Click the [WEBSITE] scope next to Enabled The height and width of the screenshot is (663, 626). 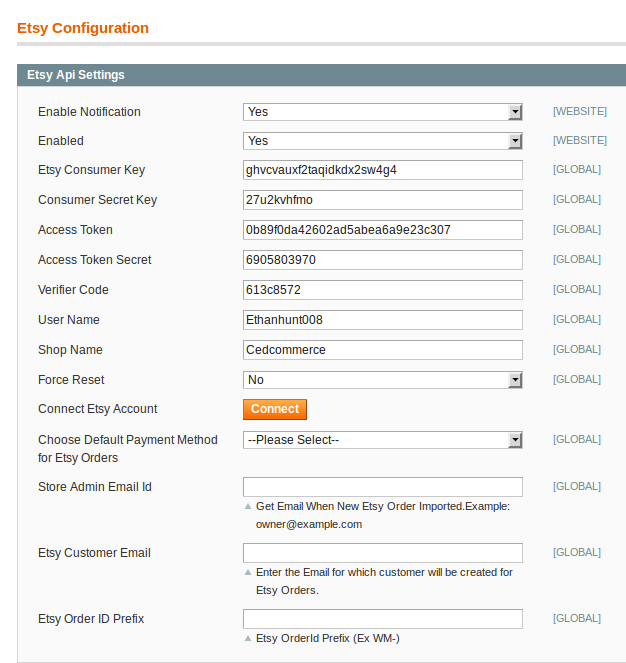point(580,140)
